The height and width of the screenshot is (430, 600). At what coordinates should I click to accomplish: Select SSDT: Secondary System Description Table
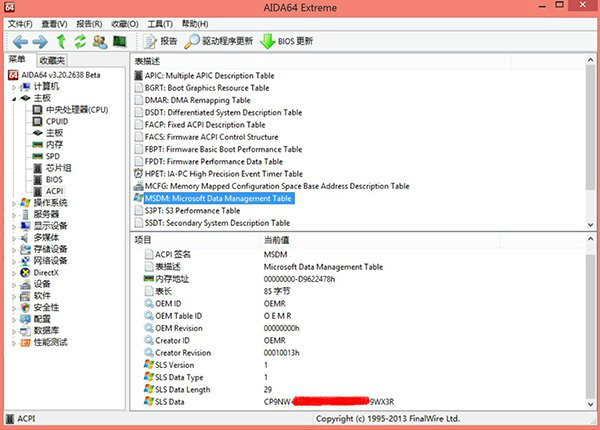217,223
